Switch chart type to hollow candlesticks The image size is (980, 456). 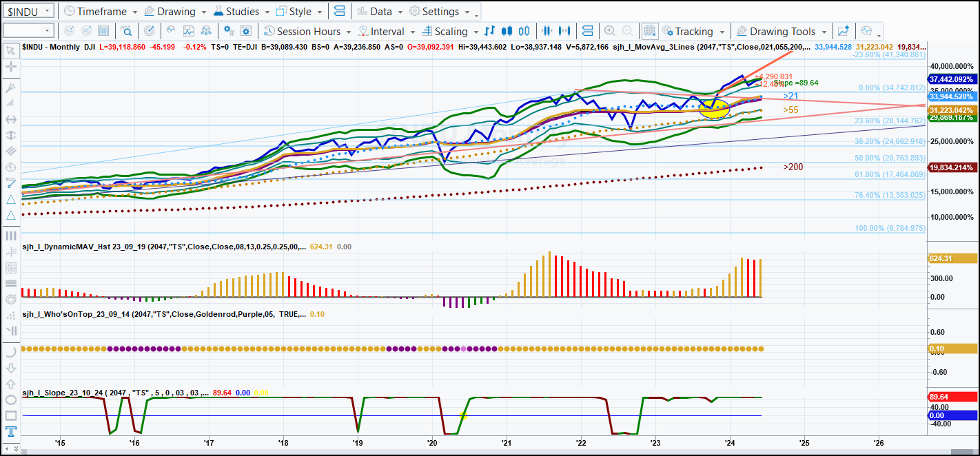525,31
